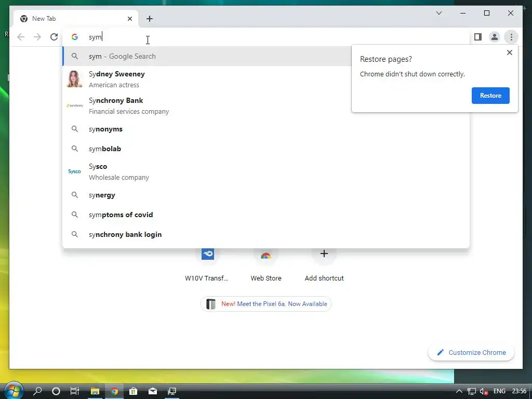Open Microsoft Store from taskbar
532x399 pixels.
[134, 391]
